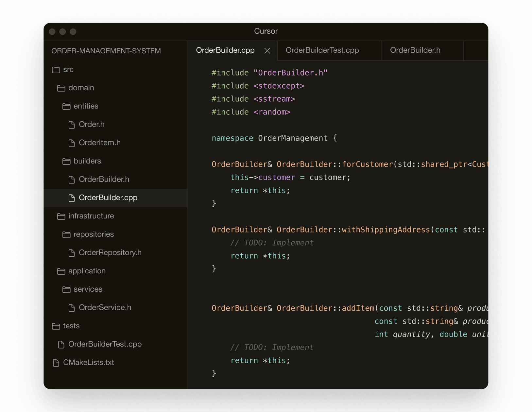Collapse the domain folder label
532x412 pixels.
(x=81, y=88)
